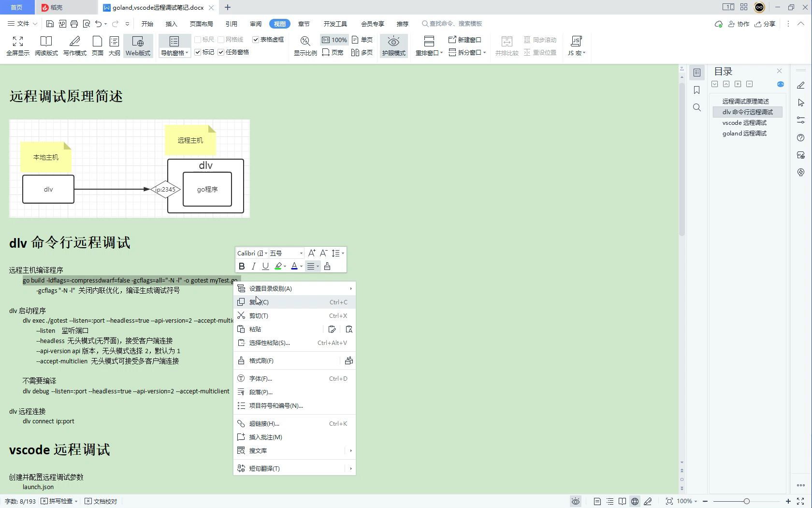Viewport: 812px width, 508px height.
Task: Uncheck the markup checkbox
Action: [x=198, y=52]
